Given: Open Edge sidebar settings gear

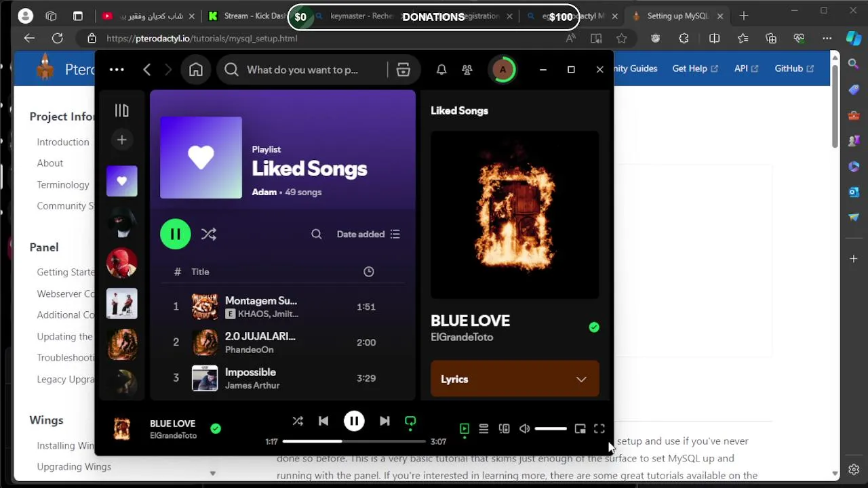Looking at the screenshot, I should click(854, 469).
